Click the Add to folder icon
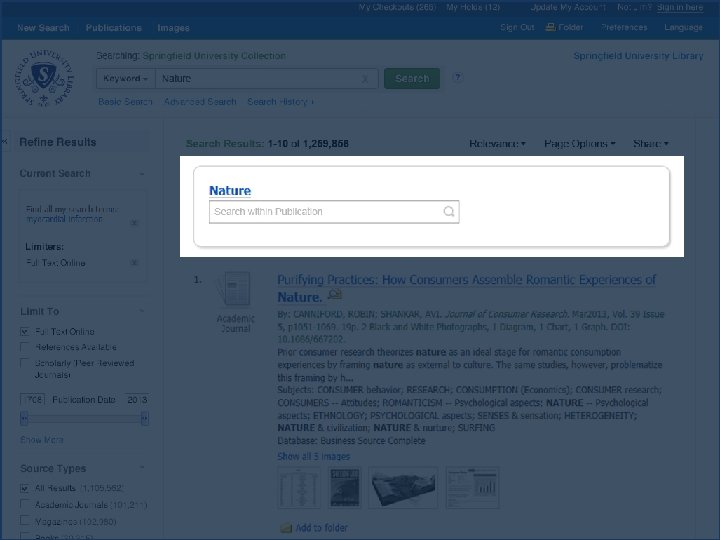The width and height of the screenshot is (720, 540). tap(286, 528)
